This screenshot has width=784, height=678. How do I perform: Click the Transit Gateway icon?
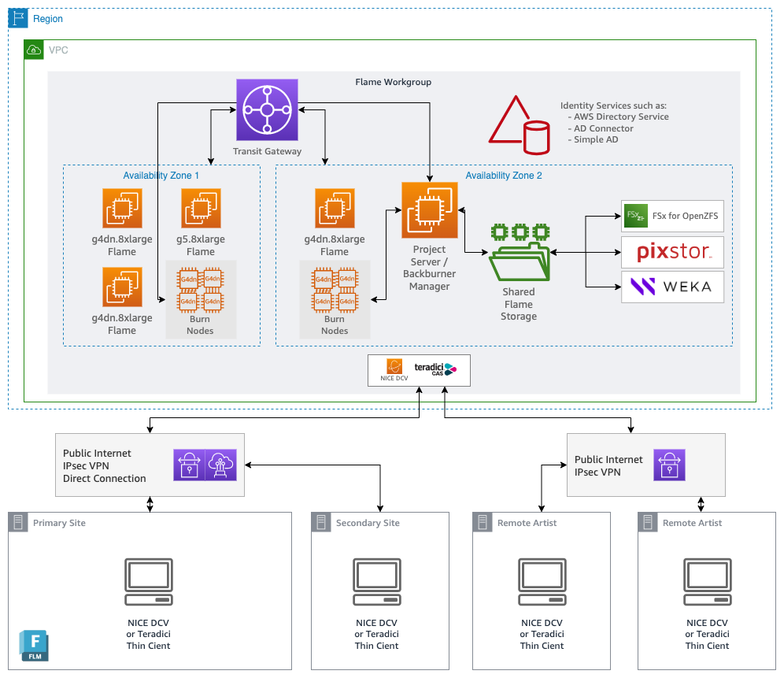coord(267,109)
